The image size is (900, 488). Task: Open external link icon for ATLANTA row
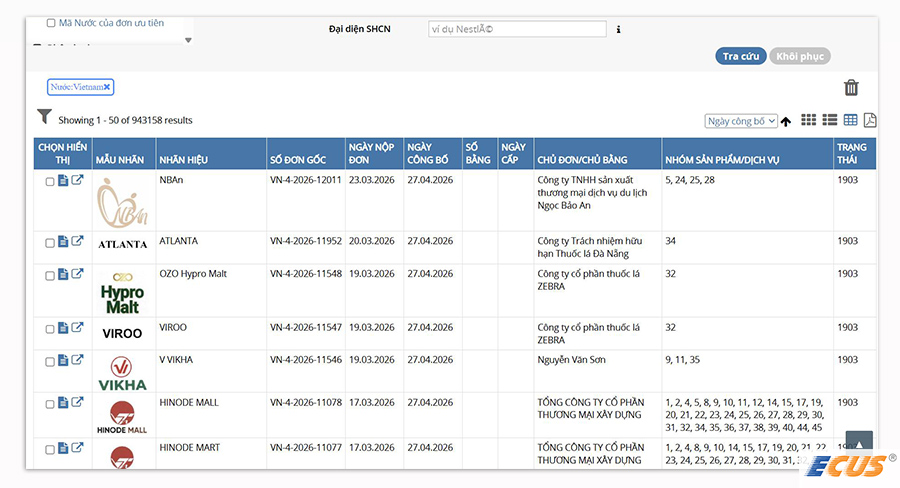click(x=77, y=241)
